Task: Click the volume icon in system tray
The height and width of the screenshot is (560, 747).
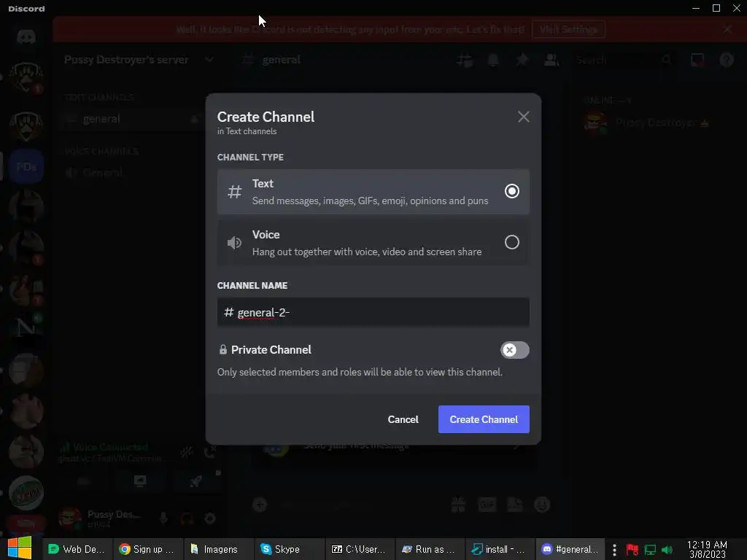Action: pyautogui.click(x=667, y=550)
